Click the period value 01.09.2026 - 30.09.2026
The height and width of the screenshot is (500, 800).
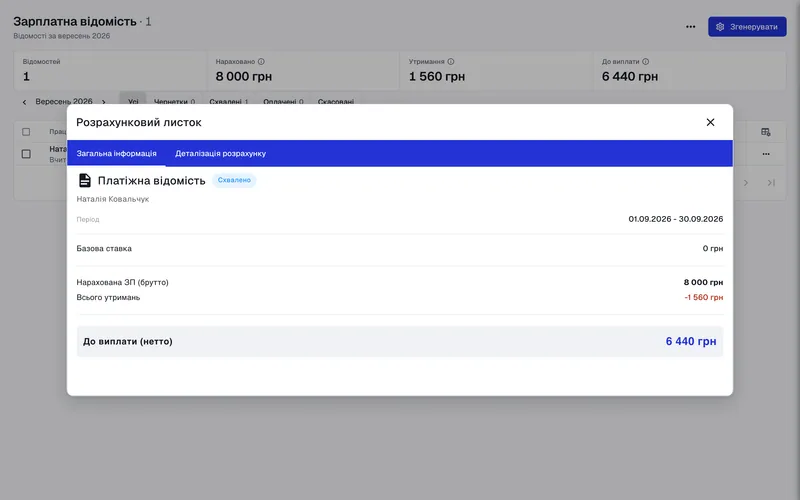click(676, 219)
